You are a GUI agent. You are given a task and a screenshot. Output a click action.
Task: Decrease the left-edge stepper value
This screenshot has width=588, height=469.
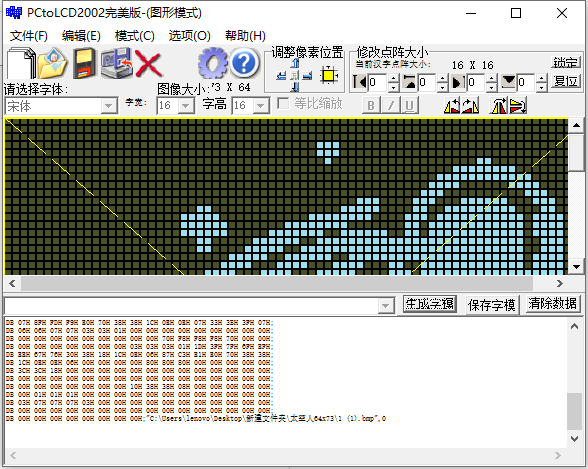pos(393,87)
